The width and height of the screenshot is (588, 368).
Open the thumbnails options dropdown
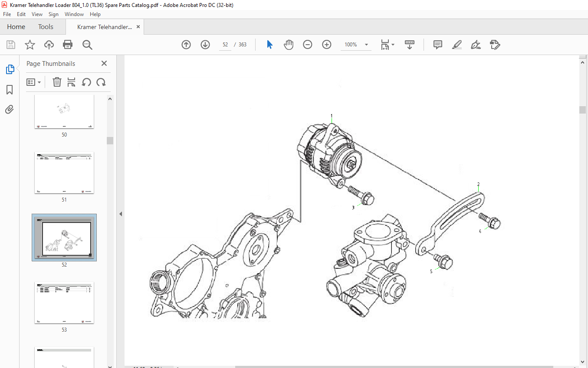tap(34, 82)
